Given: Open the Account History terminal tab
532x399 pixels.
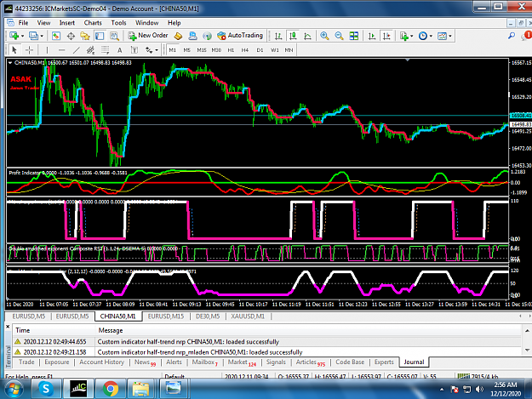Looking at the screenshot, I should click(x=102, y=362).
